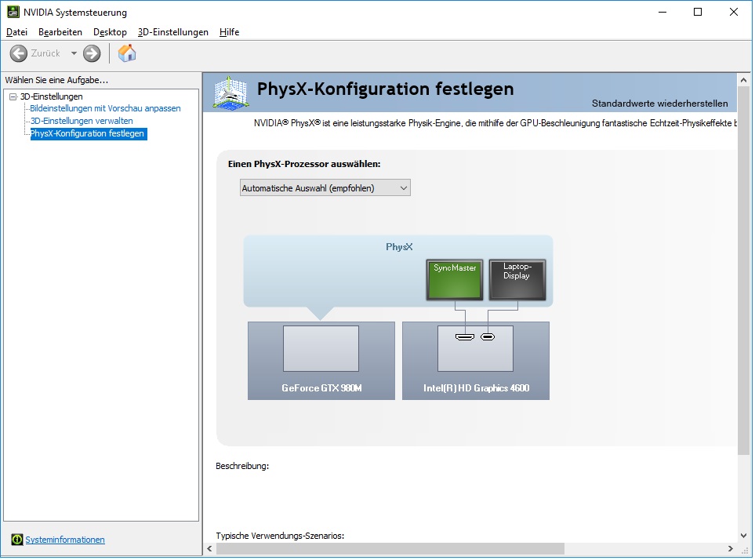This screenshot has height=560, width=755.
Task: Click the PhysX label in the diagram
Action: (x=399, y=247)
